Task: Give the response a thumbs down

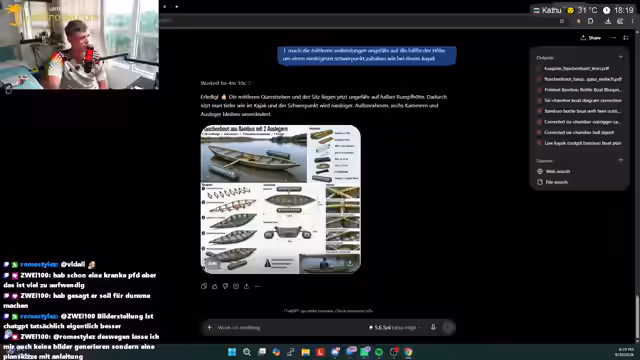Action: tap(225, 286)
